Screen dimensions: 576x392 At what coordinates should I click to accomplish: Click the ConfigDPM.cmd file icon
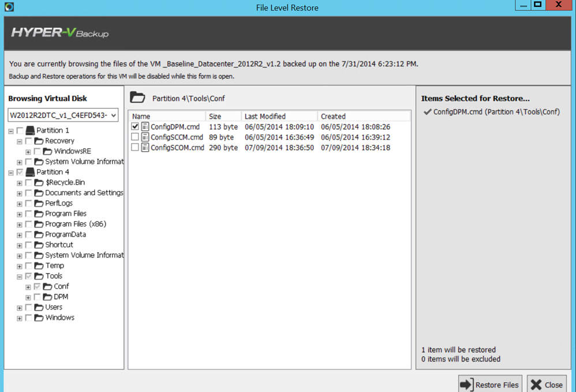[145, 127]
